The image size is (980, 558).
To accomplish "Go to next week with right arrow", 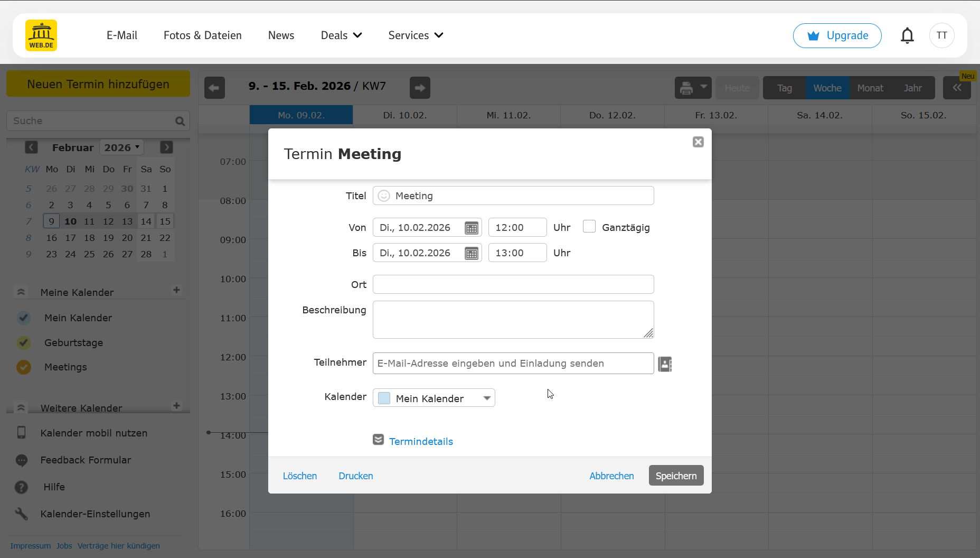I will (x=420, y=88).
